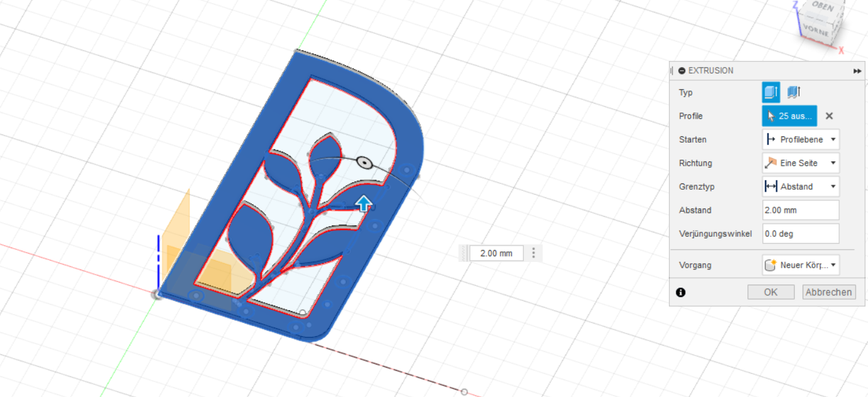This screenshot has width=868, height=397.
Task: Click the blue extrusion direction arrow manipulator
Action: [364, 202]
